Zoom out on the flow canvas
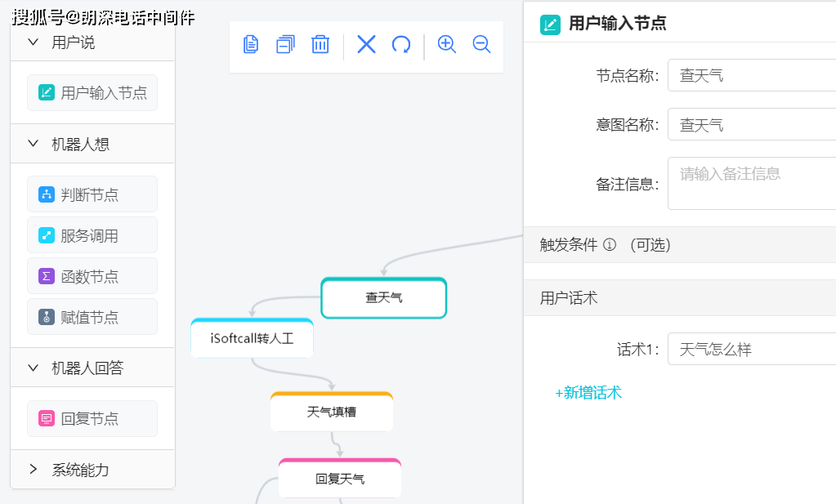This screenshot has height=504, width=836. [481, 45]
